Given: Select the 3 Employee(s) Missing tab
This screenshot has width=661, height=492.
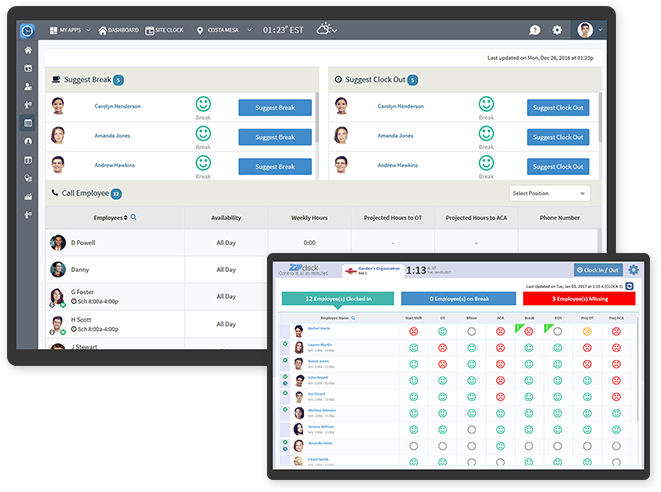Looking at the screenshot, I should pos(579,298).
